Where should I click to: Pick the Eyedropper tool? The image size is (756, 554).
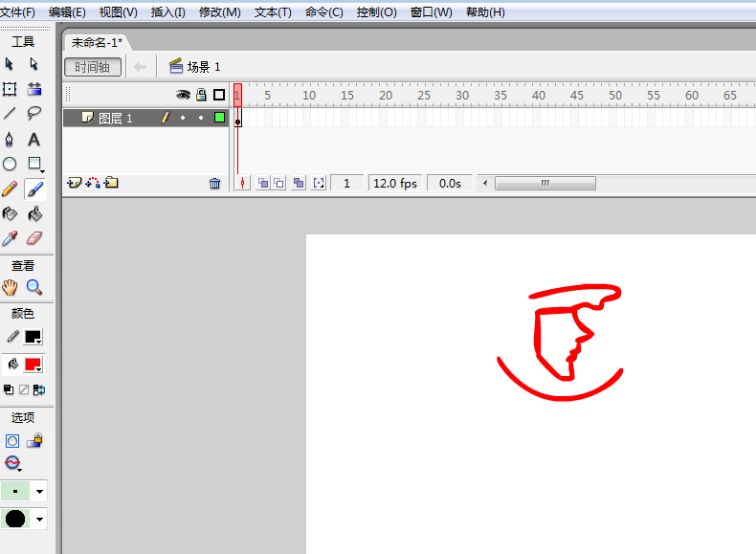tap(10, 237)
